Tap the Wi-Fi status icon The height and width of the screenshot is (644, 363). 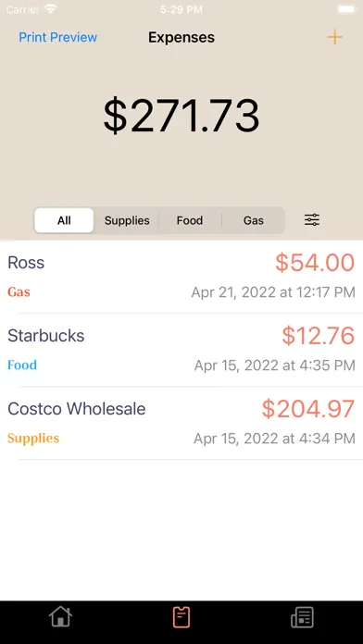(x=51, y=9)
